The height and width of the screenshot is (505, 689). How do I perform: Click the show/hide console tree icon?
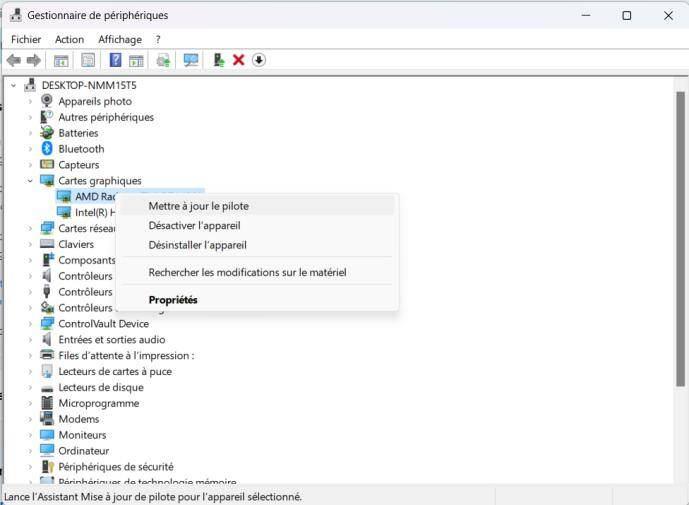[61, 60]
